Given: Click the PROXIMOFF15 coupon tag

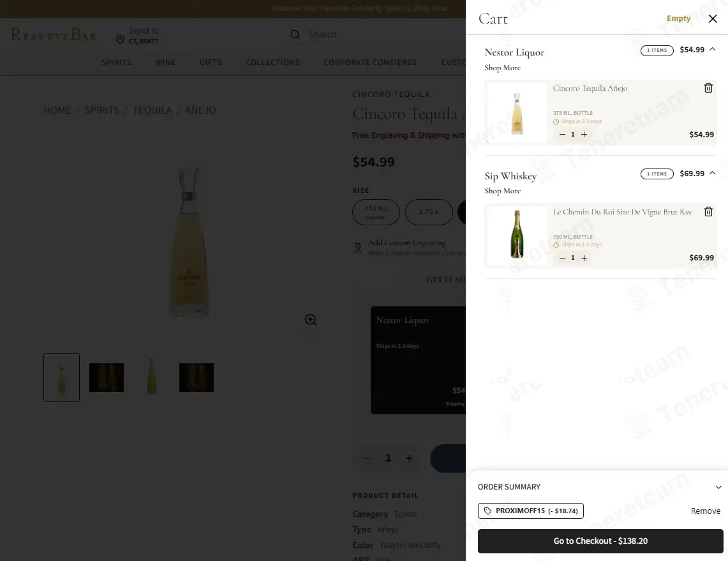Looking at the screenshot, I should pos(531,511).
